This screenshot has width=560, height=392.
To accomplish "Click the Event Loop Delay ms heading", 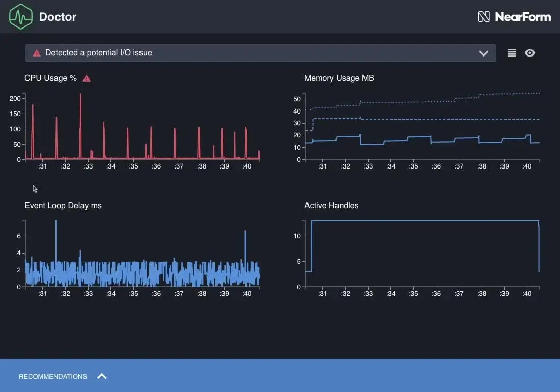I will point(63,206).
